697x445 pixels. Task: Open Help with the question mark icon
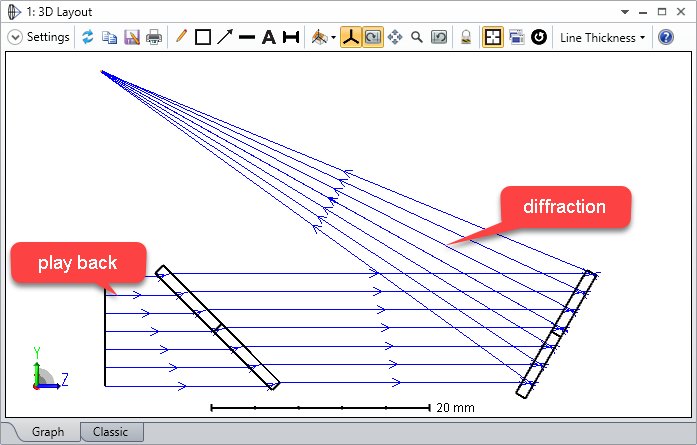(x=665, y=37)
